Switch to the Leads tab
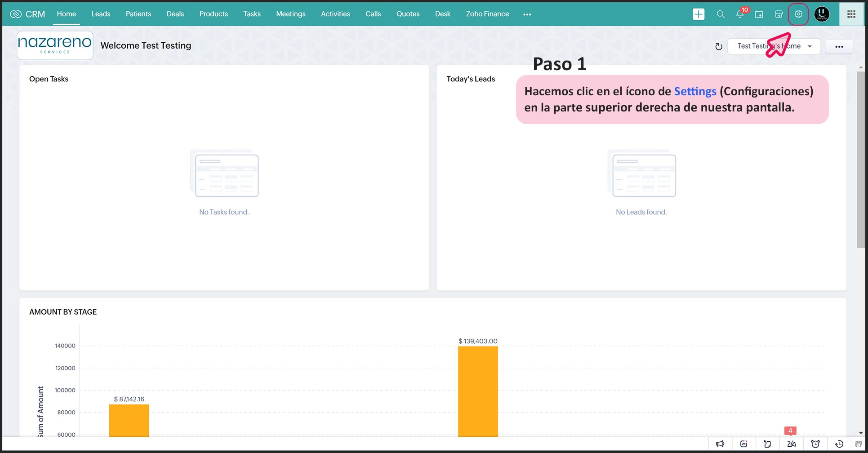 (x=101, y=14)
